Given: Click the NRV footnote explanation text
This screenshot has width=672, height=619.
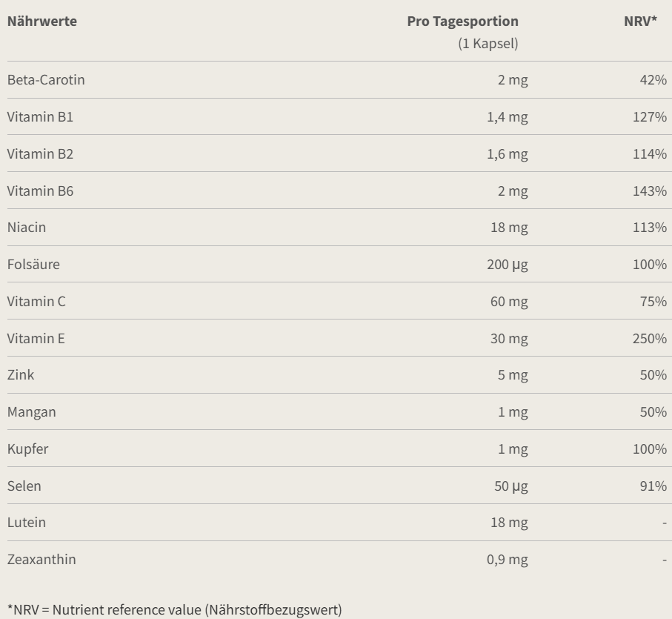Looking at the screenshot, I should pos(175,609).
